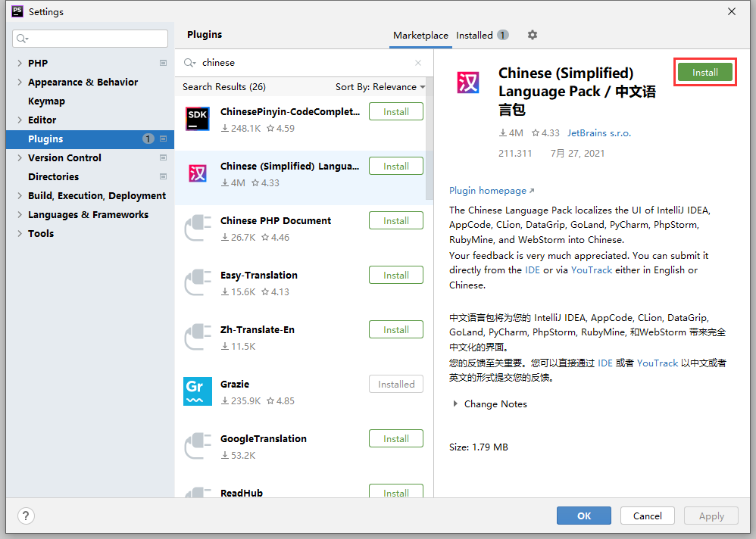Click the plugin search magnifier icon
The height and width of the screenshot is (539, 756).
pyautogui.click(x=189, y=63)
